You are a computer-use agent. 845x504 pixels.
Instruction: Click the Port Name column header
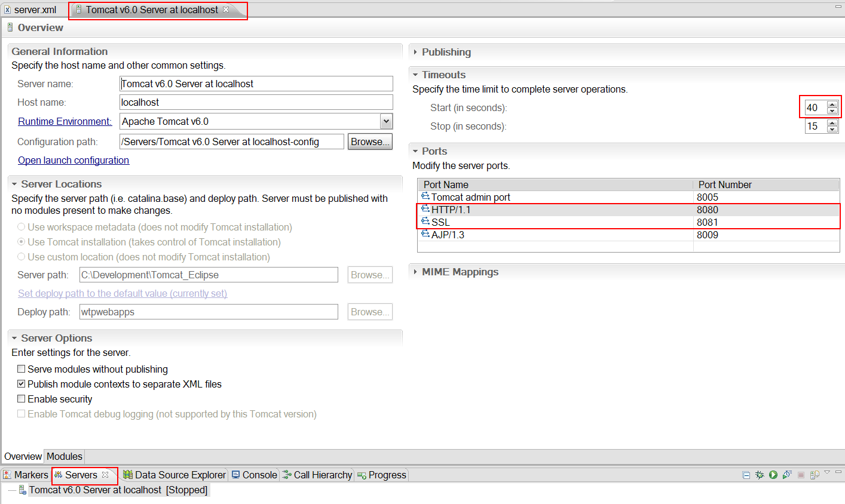555,185
